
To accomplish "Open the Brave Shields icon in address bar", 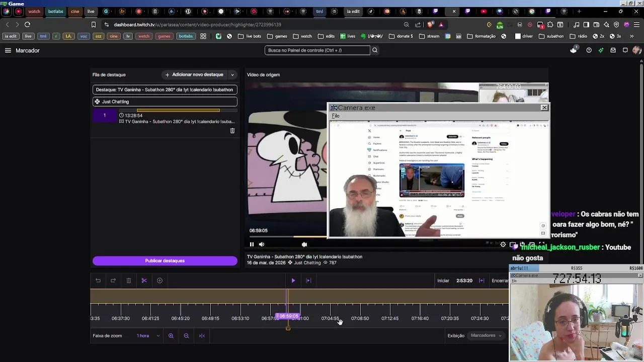I will (x=430, y=25).
